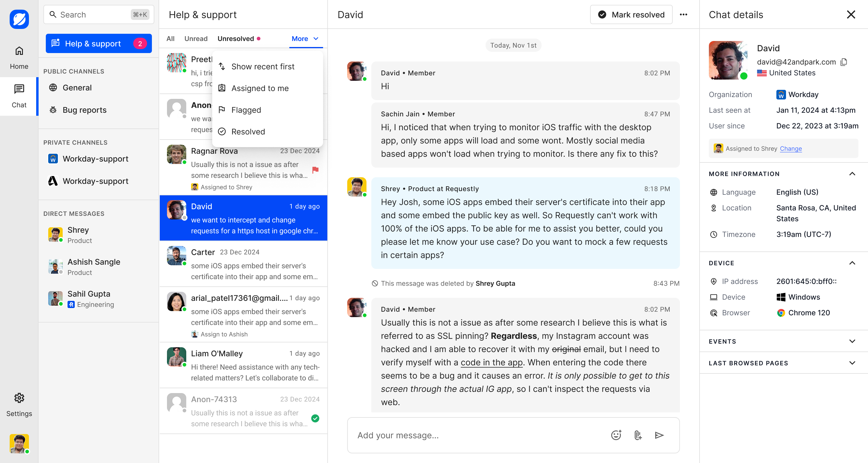Click your profile avatar at bottom left
The height and width of the screenshot is (463, 868).
click(19, 443)
